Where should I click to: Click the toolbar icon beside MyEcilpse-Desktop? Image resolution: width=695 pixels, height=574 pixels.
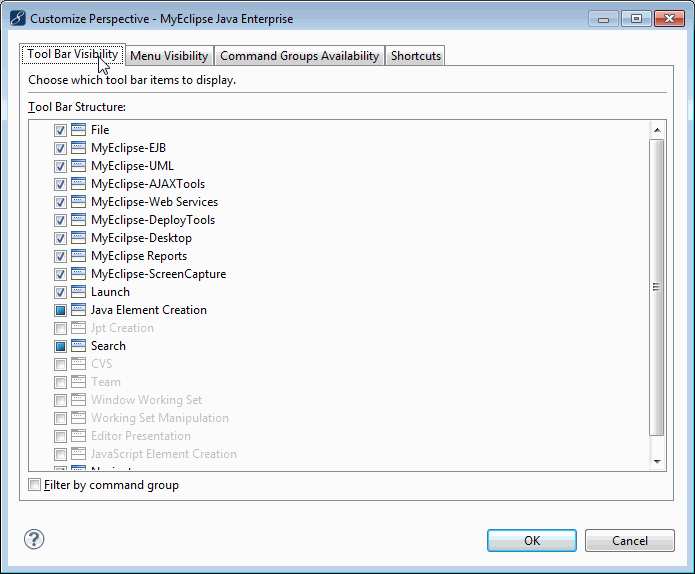tap(78, 238)
